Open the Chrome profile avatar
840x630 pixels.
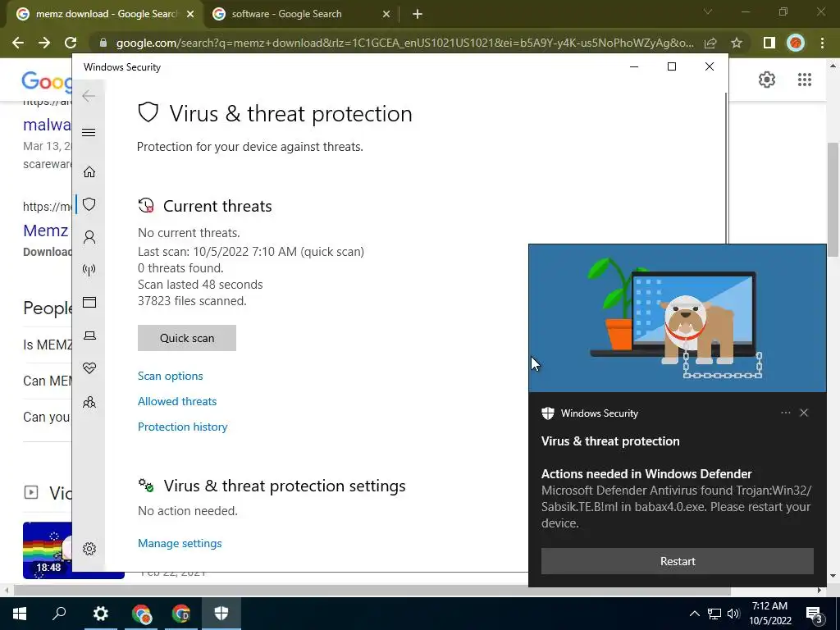(x=796, y=43)
